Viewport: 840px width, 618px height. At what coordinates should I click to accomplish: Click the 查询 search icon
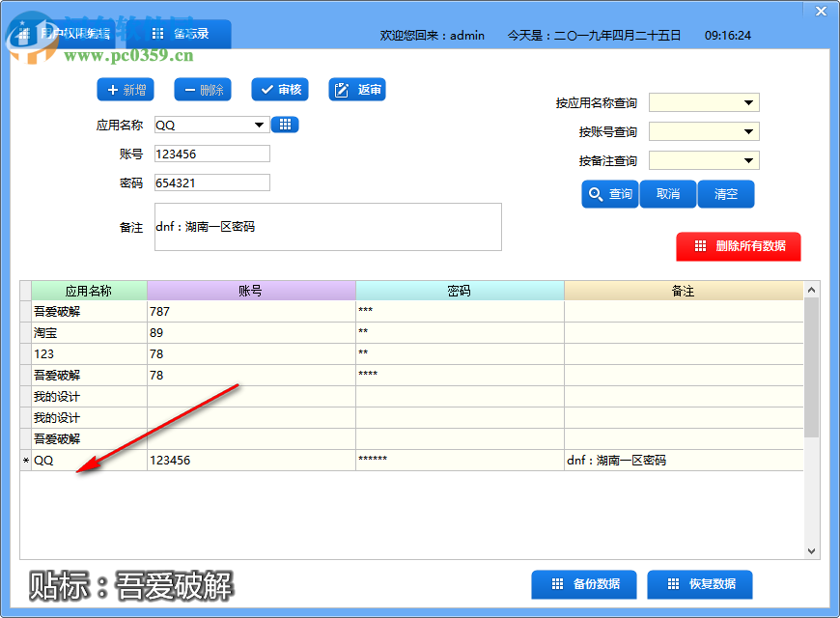tap(609, 193)
